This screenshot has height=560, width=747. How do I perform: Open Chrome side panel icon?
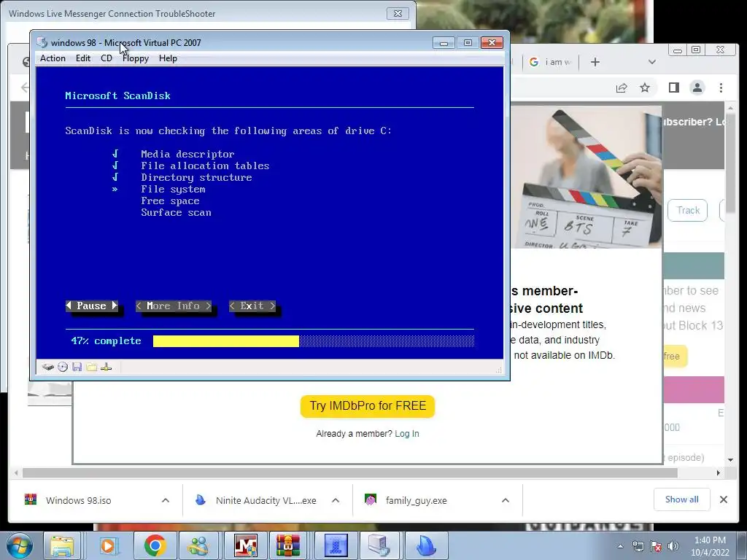click(673, 87)
